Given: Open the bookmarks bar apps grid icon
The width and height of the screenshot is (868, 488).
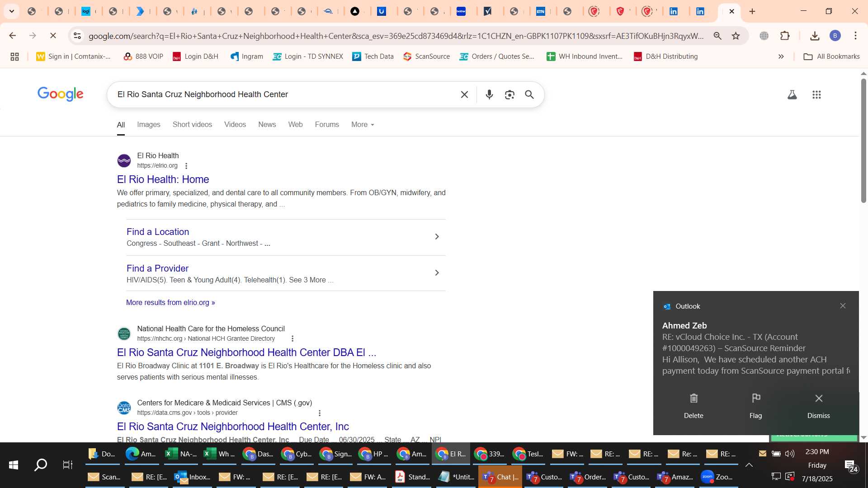Looking at the screenshot, I should (14, 56).
